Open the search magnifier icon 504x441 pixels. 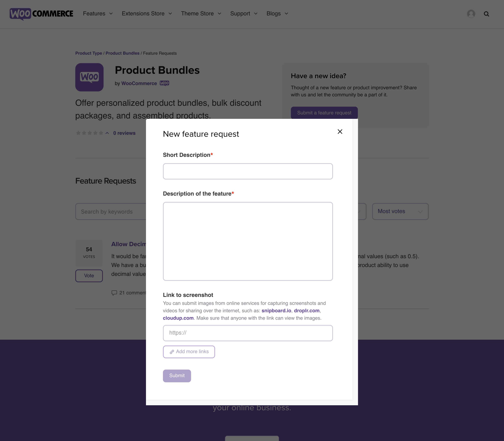pos(486,14)
